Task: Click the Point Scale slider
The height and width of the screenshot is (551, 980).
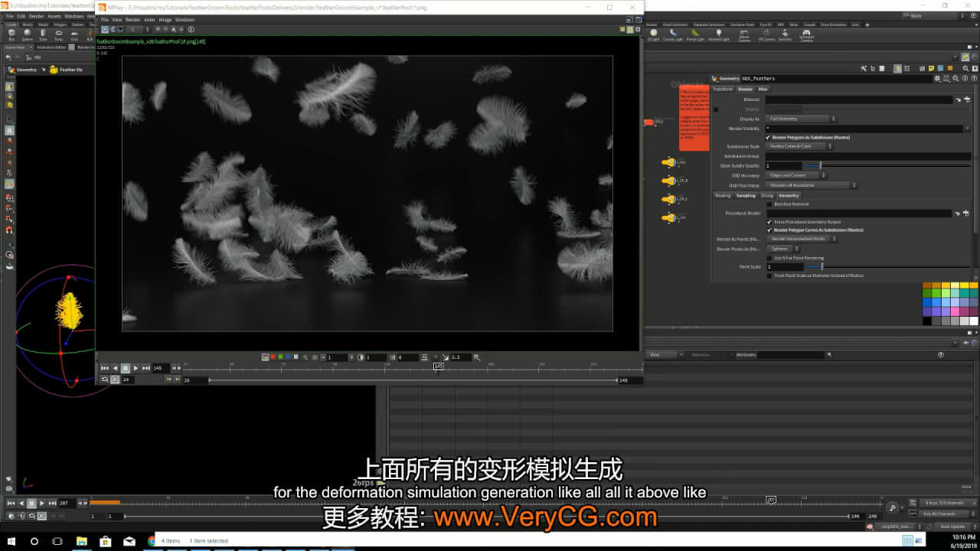Action: coord(887,266)
